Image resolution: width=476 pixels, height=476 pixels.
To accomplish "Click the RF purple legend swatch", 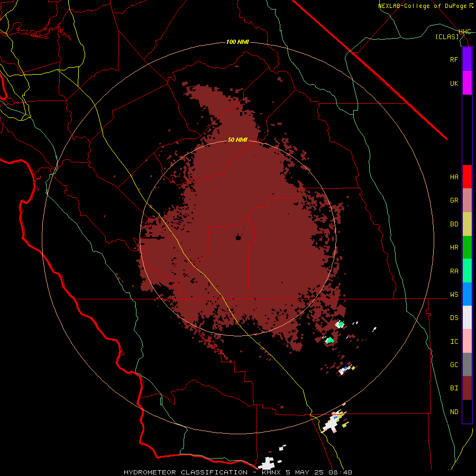I will click(467, 59).
